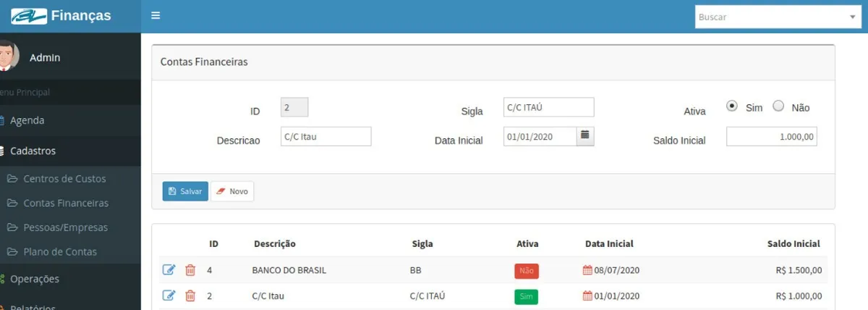Click the ID field
Screen dimensions: 868x310
pos(294,107)
